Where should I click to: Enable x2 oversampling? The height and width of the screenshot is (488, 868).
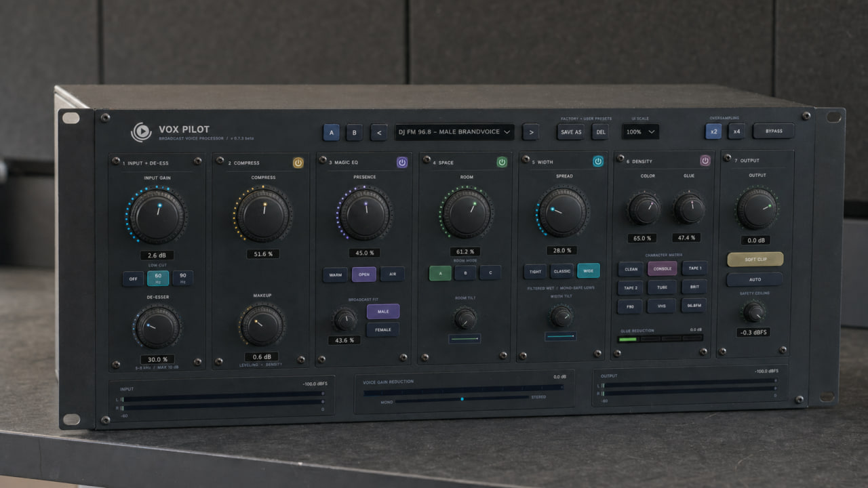point(714,131)
